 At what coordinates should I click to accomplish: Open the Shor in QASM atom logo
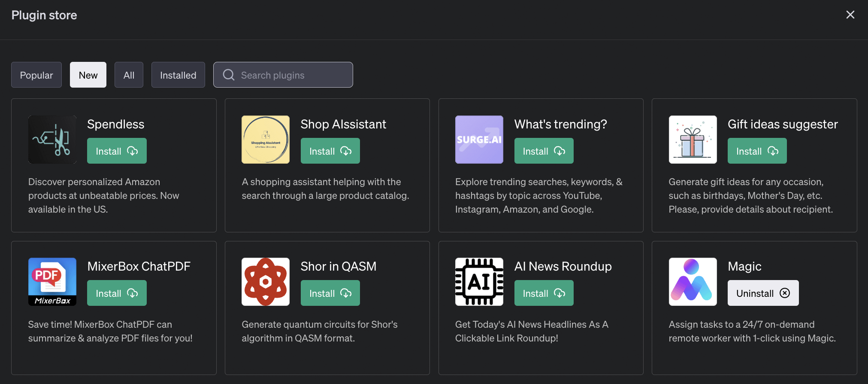pos(266,282)
